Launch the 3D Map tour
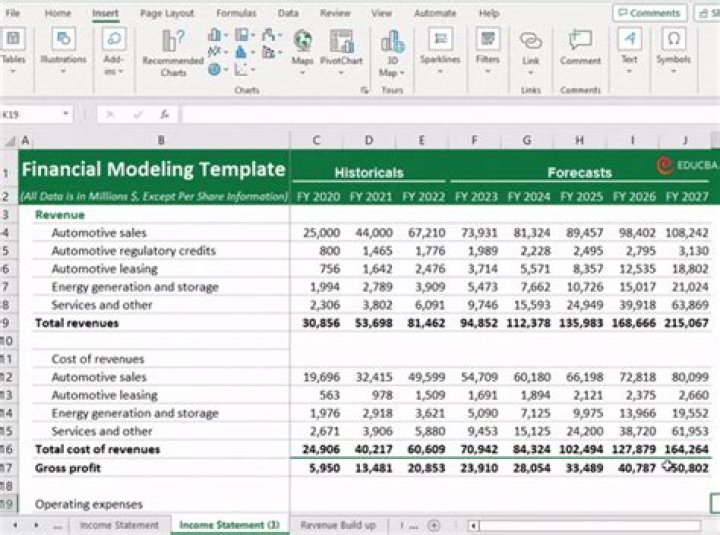The width and height of the screenshot is (720, 535). 392,53
